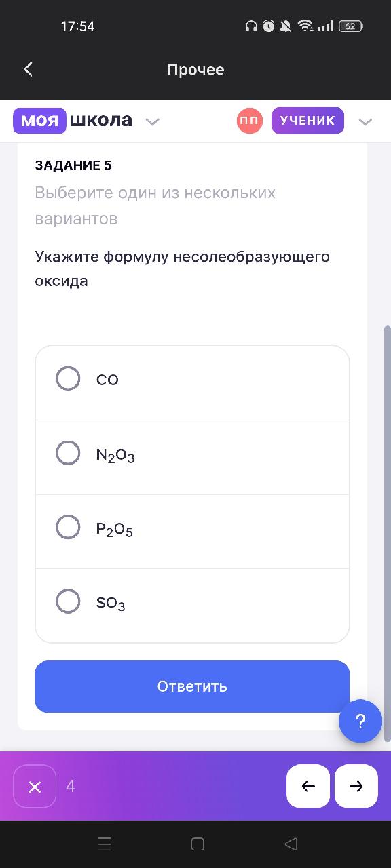Go to next task with right arrow
This screenshot has width=391, height=868.
click(356, 786)
